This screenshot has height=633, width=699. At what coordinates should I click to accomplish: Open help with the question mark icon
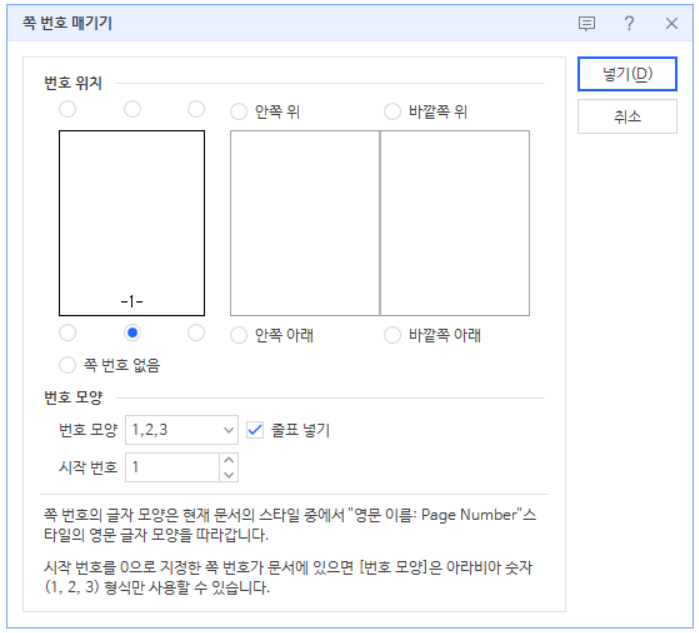pyautogui.click(x=629, y=23)
